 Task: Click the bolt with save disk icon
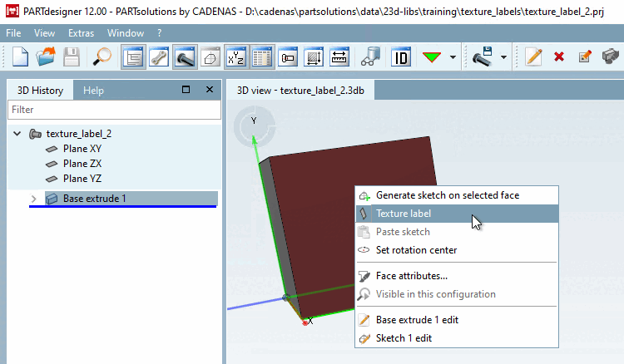pos(483,57)
